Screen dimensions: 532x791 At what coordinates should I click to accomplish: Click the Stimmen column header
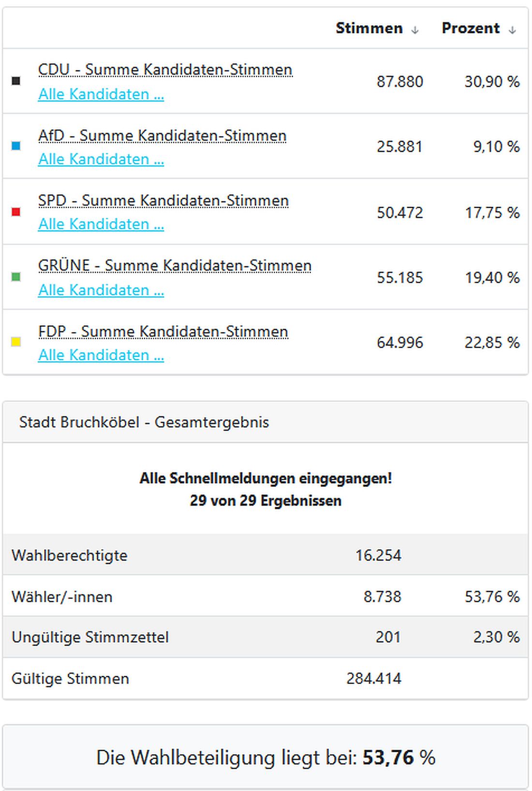tap(369, 28)
